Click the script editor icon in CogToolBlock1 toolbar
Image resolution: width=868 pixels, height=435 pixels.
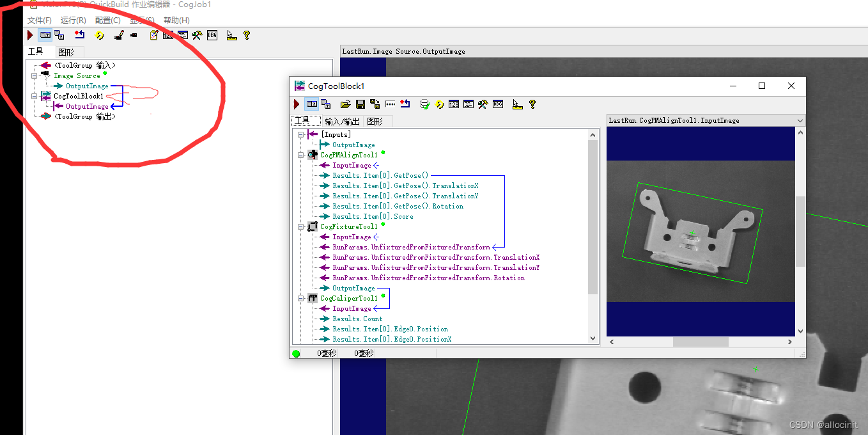pos(469,104)
